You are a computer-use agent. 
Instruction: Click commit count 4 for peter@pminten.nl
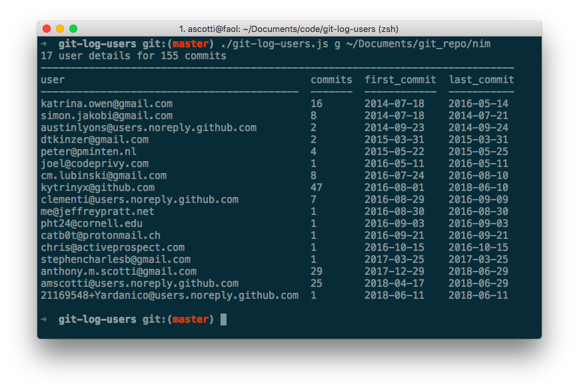(314, 152)
